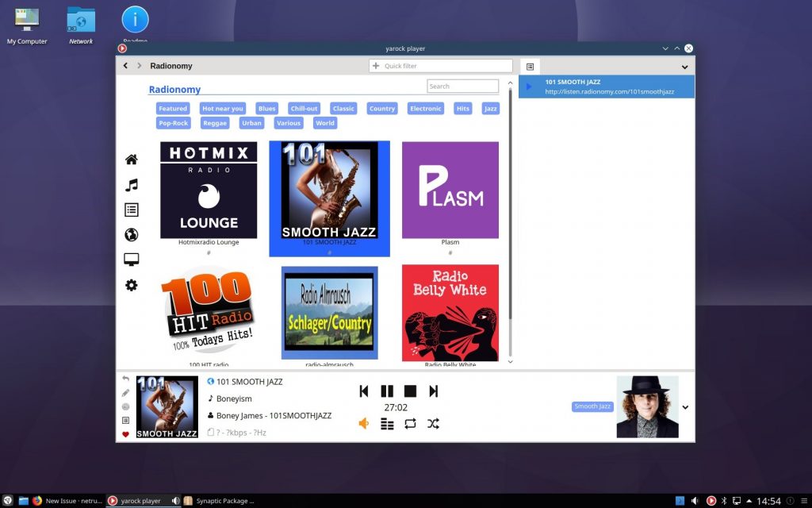812x508 pixels.
Task: Pause the current playback
Action: coord(387,391)
